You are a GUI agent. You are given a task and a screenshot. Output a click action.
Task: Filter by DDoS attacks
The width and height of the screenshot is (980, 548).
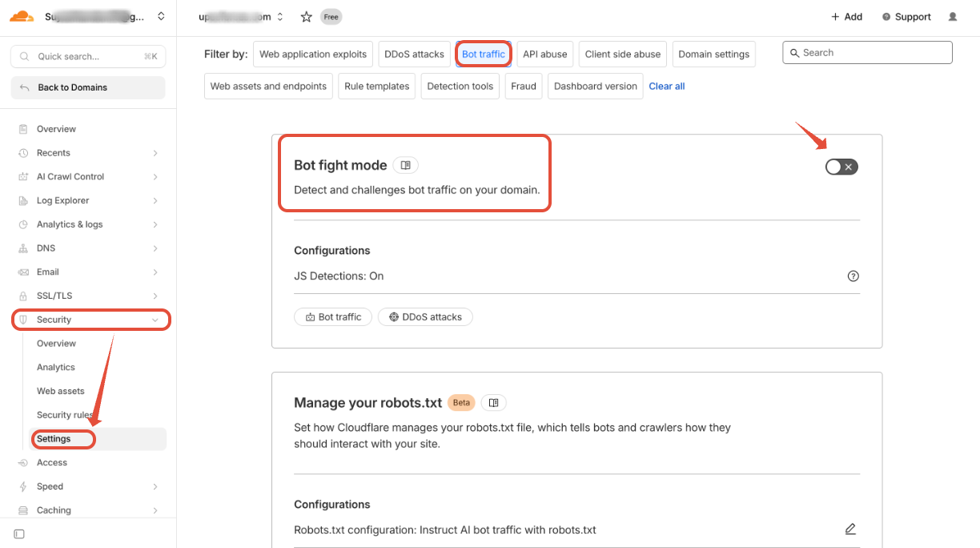(x=414, y=54)
